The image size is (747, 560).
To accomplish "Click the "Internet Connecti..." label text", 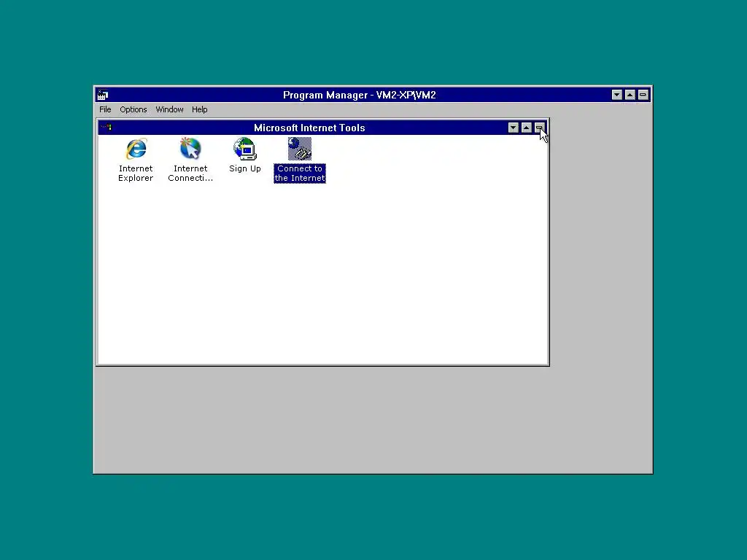I will [190, 174].
